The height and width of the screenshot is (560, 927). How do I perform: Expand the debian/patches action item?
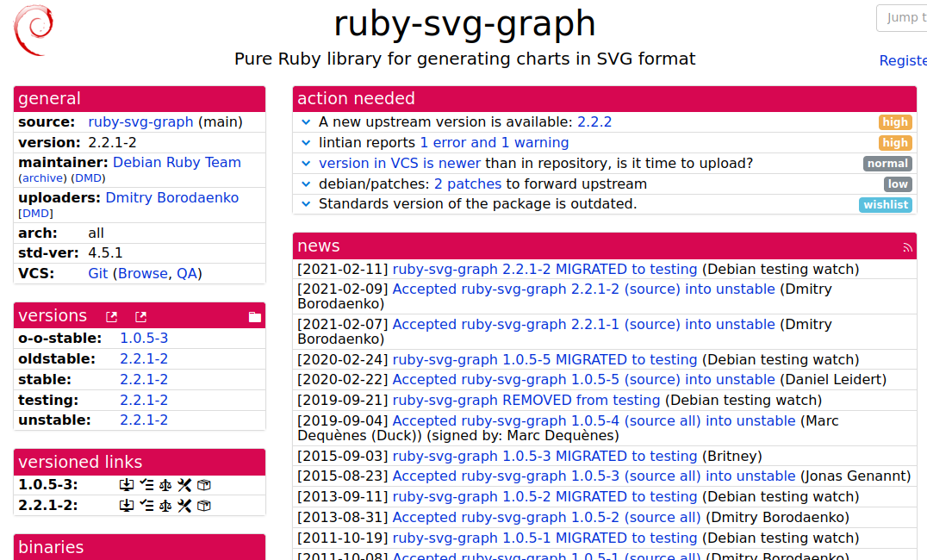click(x=306, y=184)
